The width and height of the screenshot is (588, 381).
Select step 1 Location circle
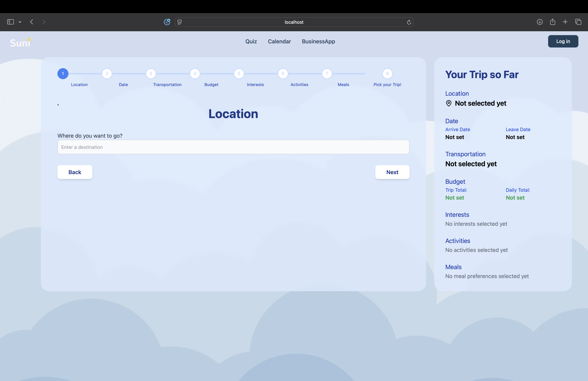(63, 74)
